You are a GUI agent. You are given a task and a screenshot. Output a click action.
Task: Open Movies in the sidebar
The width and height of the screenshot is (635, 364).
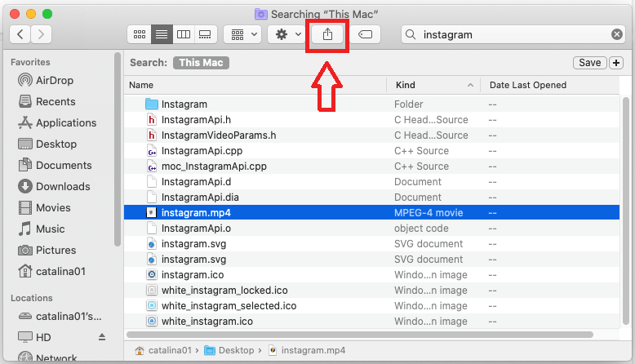pos(45,208)
